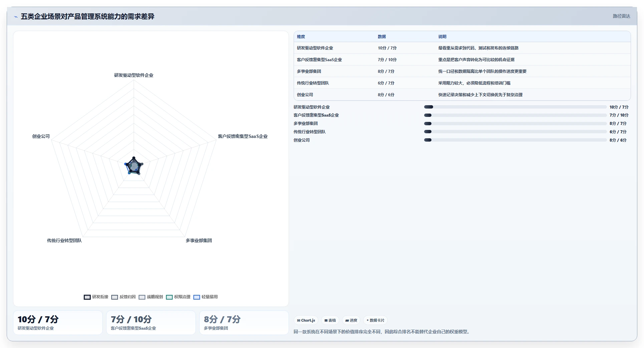
Task: Click the radar data polygon at chart center
Action: tap(134, 166)
